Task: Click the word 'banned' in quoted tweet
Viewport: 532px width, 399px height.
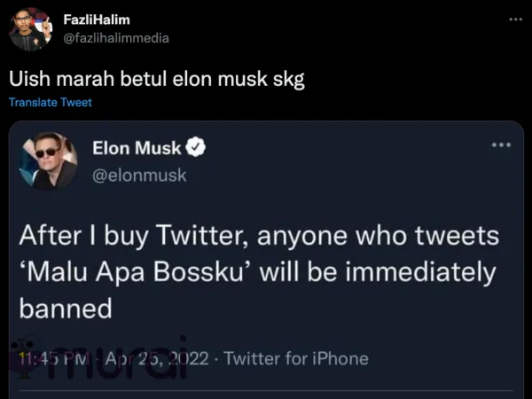Action: [66, 308]
